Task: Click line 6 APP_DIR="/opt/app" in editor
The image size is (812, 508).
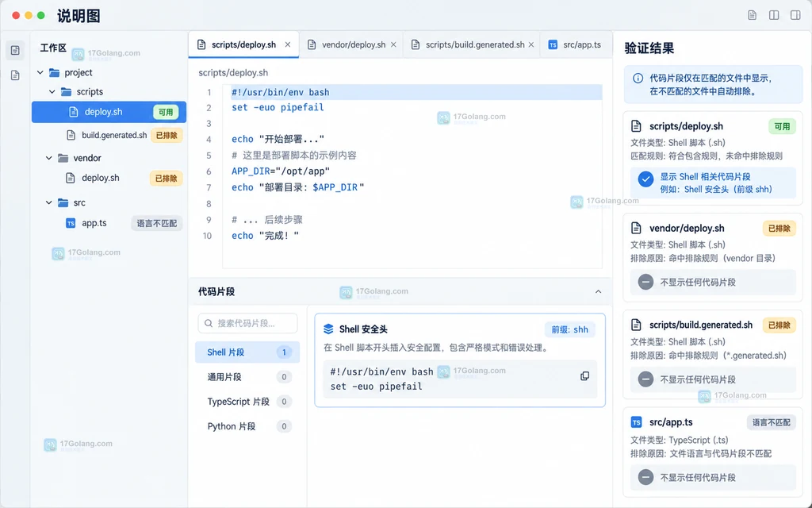Action: pos(281,171)
